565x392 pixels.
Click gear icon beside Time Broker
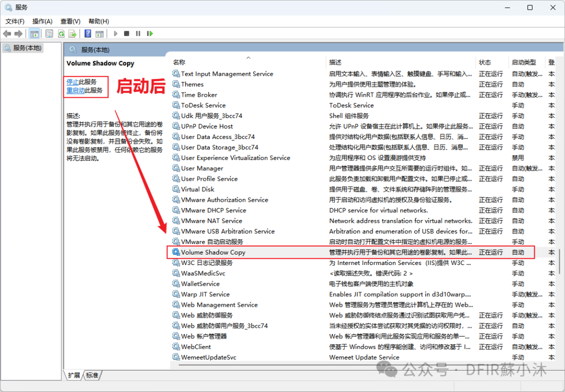point(176,94)
